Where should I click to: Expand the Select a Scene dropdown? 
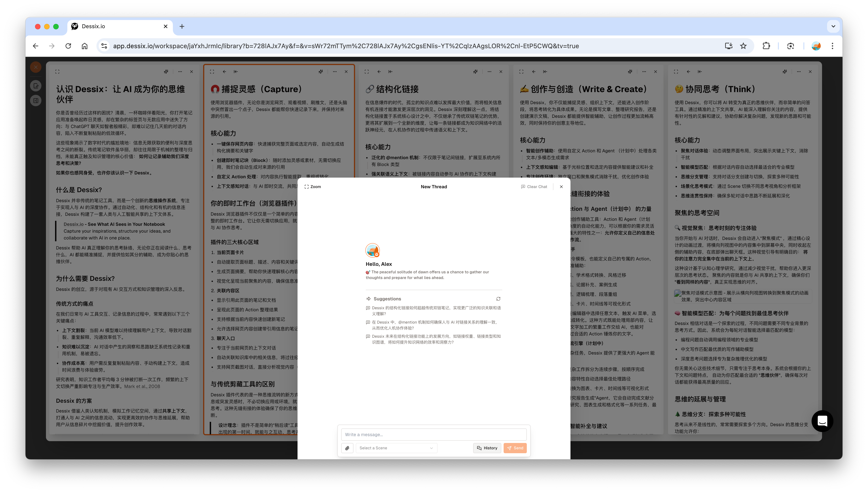[396, 448]
